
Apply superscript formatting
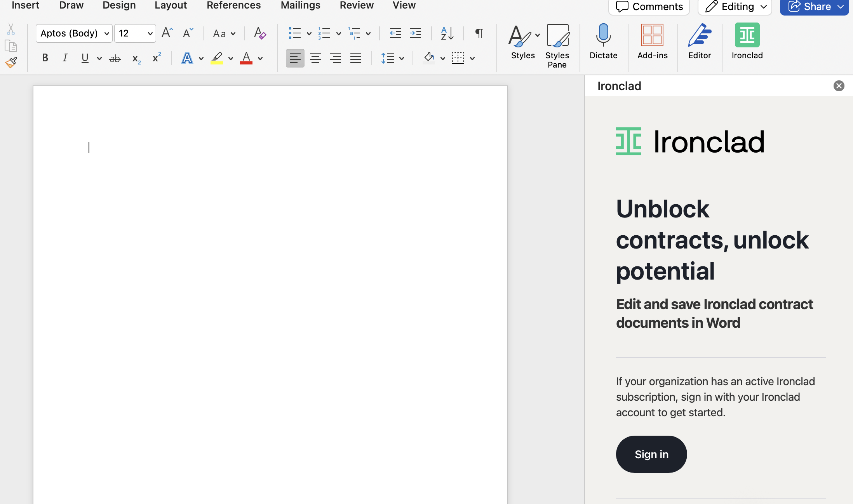(157, 58)
